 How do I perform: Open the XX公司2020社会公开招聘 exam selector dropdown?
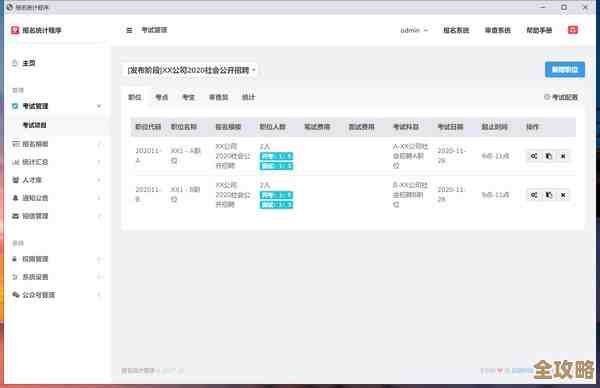tap(191, 70)
